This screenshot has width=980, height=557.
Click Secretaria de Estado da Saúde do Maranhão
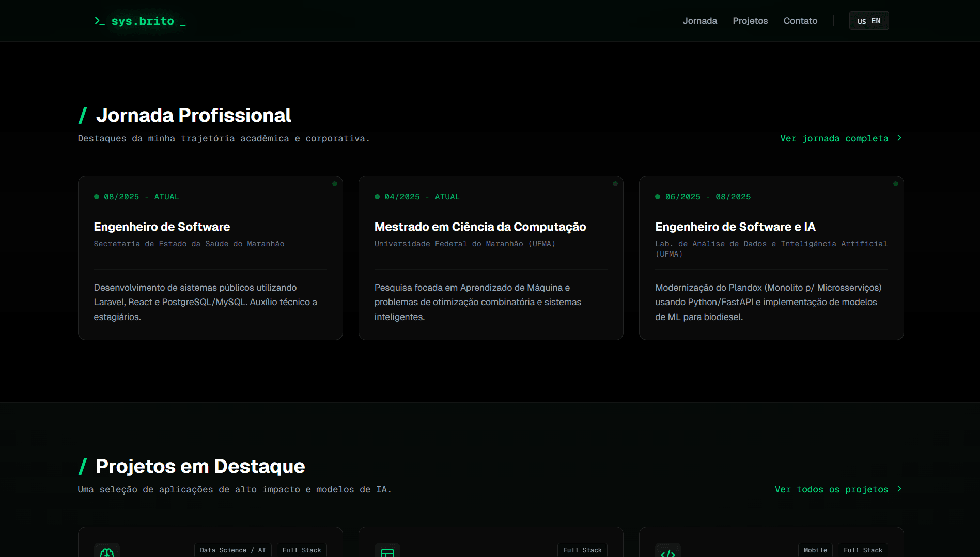[189, 244]
